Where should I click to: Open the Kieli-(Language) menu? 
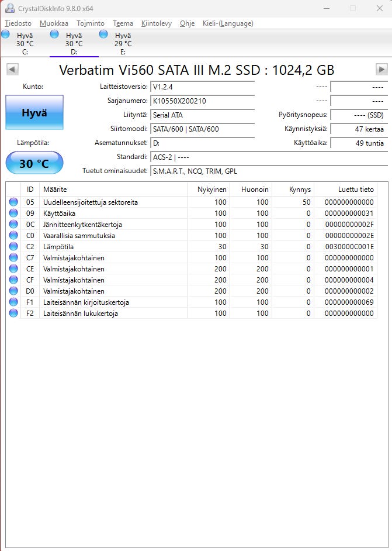pos(228,23)
